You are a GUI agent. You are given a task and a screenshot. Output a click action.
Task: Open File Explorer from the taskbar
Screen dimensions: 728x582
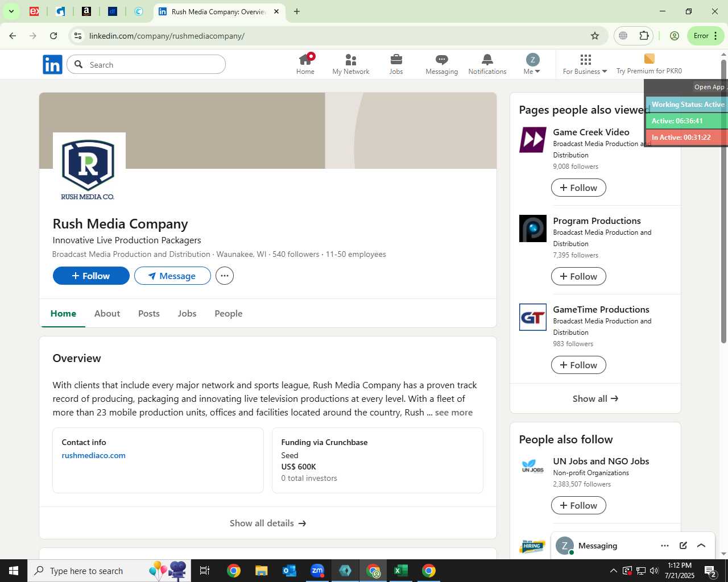261,571
